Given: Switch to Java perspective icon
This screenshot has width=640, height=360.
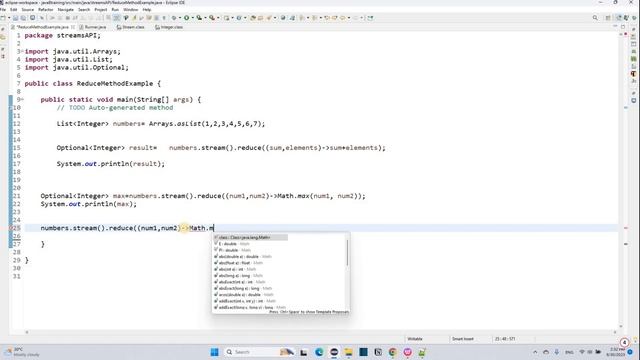Looking at the screenshot, I should coord(619,18).
